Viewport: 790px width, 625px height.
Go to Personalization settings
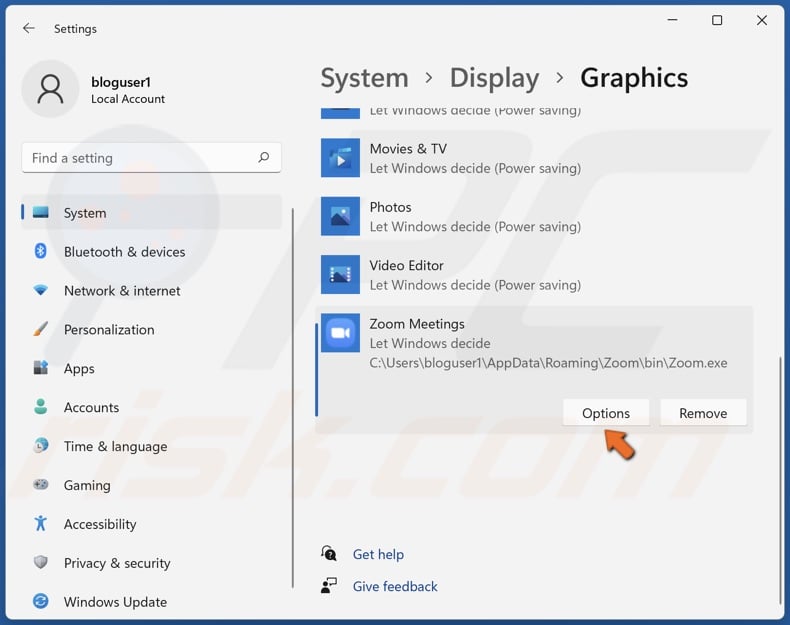tap(152, 329)
